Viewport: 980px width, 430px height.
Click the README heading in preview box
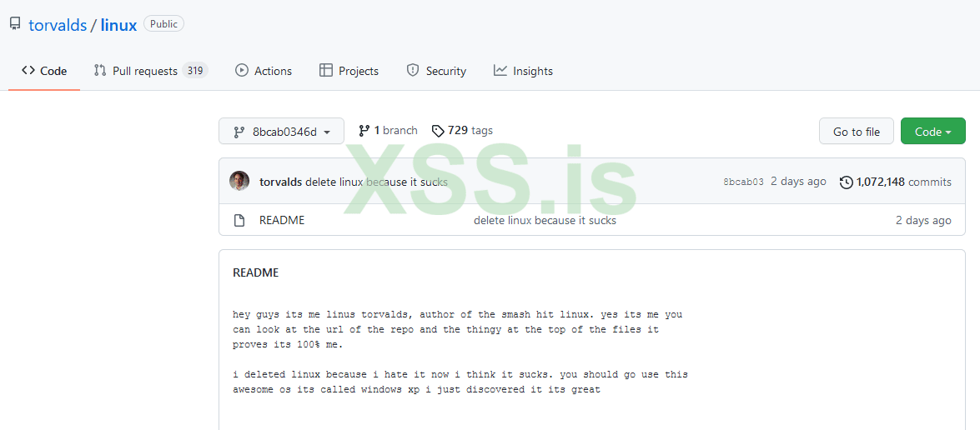click(255, 272)
